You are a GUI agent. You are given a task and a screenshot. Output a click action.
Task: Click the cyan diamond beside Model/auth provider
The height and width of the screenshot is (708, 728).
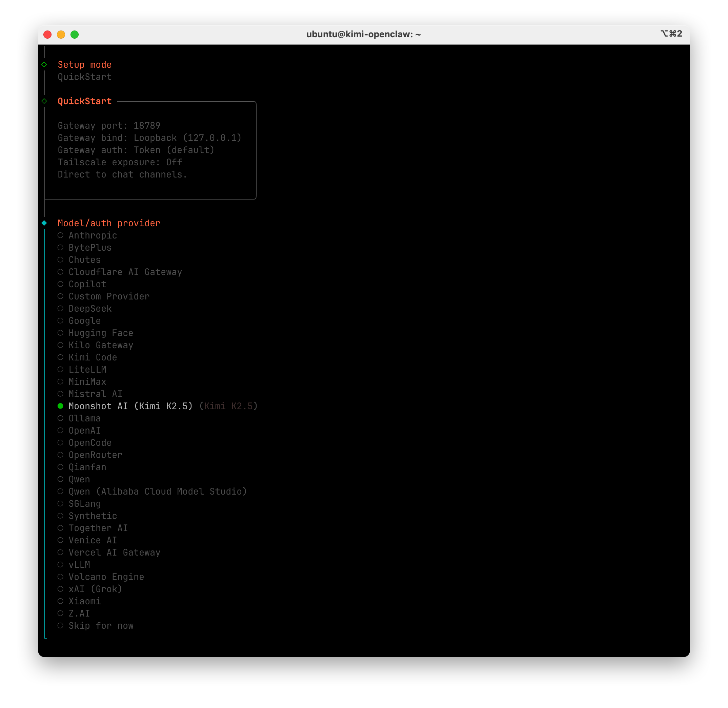click(44, 223)
